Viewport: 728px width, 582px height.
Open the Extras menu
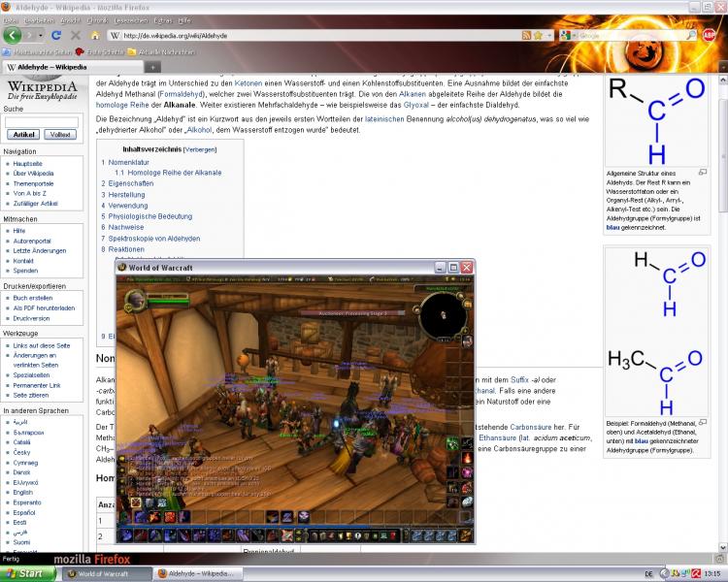[162, 21]
